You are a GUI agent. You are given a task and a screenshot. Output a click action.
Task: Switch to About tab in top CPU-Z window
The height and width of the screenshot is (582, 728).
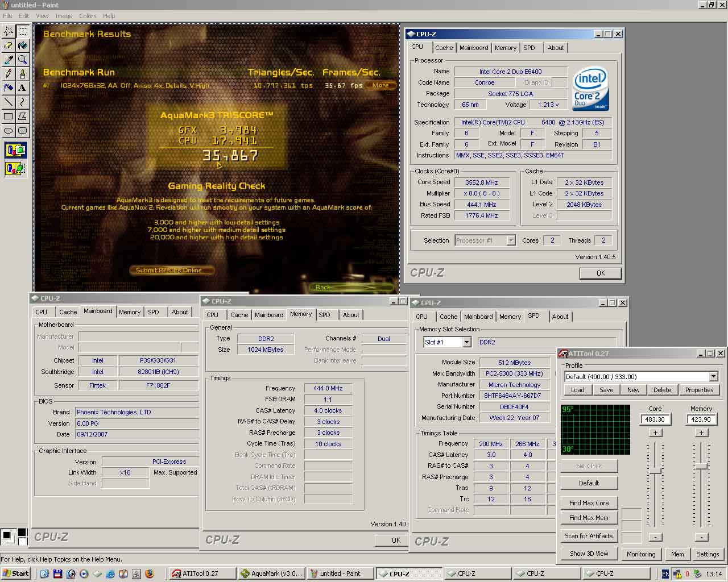pyautogui.click(x=556, y=48)
